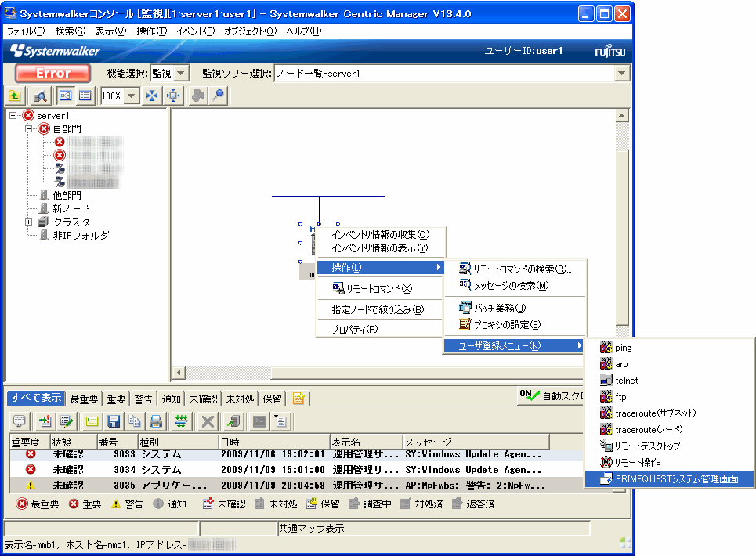Switch to the 警告 tab

tap(143, 399)
